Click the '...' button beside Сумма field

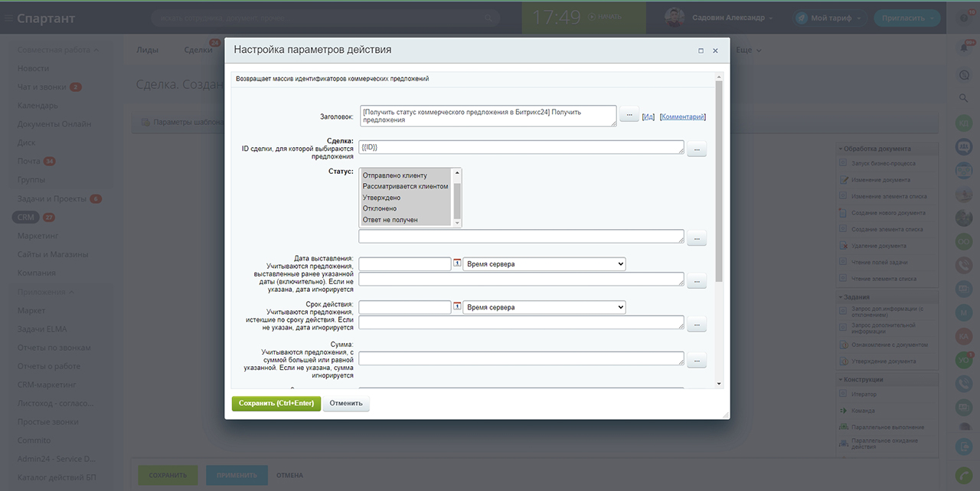pos(696,360)
